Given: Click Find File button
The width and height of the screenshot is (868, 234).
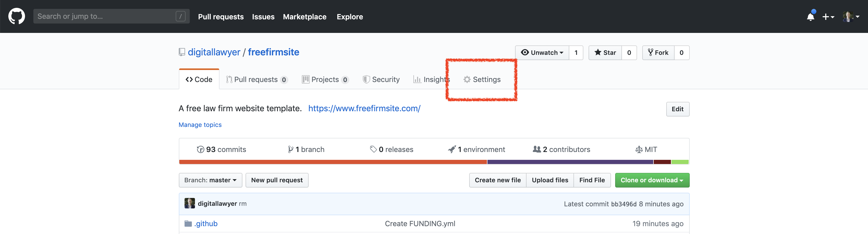Looking at the screenshot, I should (x=592, y=180).
